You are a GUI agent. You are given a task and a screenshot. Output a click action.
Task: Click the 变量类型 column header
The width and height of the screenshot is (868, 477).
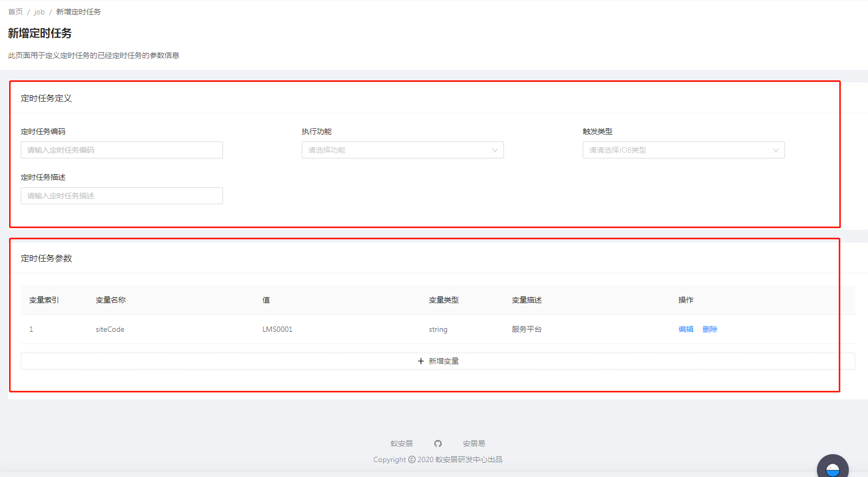click(444, 300)
